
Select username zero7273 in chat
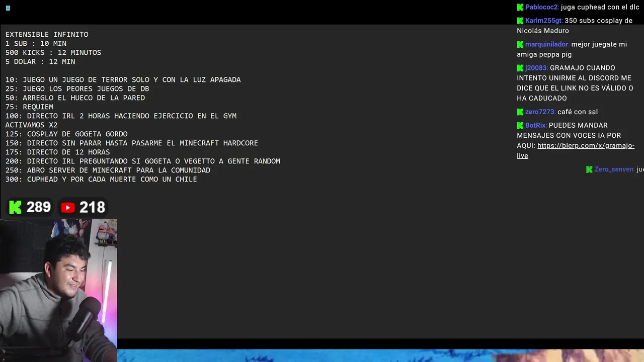540,112
